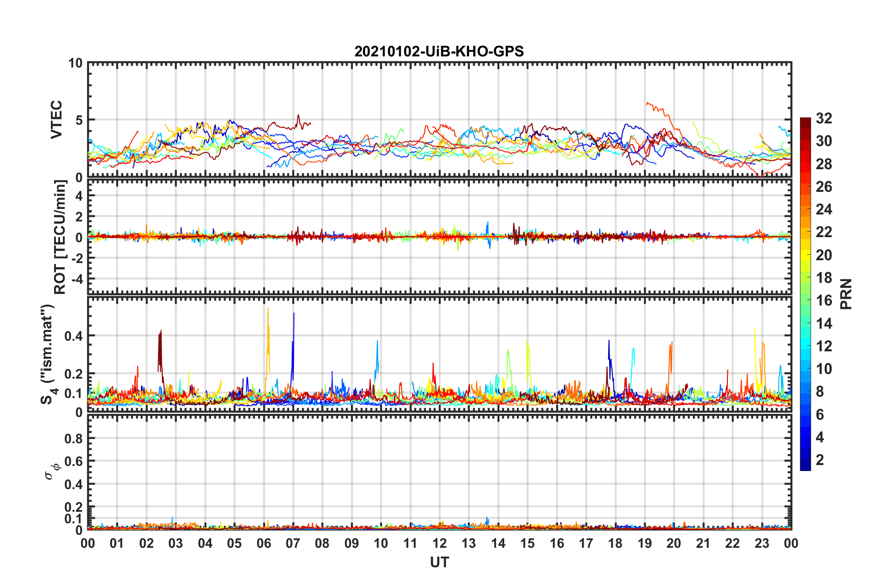Click the sigma phi axis label
This screenshot has height=588, width=879.
coord(52,472)
